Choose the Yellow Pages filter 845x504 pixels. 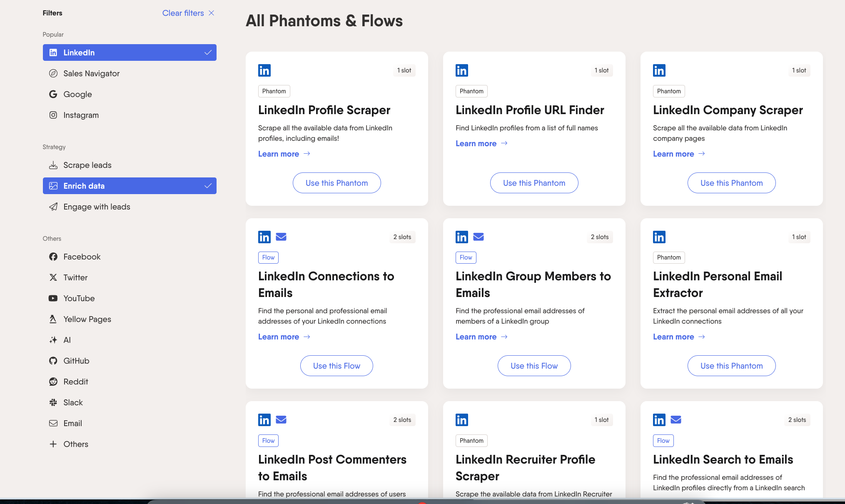click(87, 319)
